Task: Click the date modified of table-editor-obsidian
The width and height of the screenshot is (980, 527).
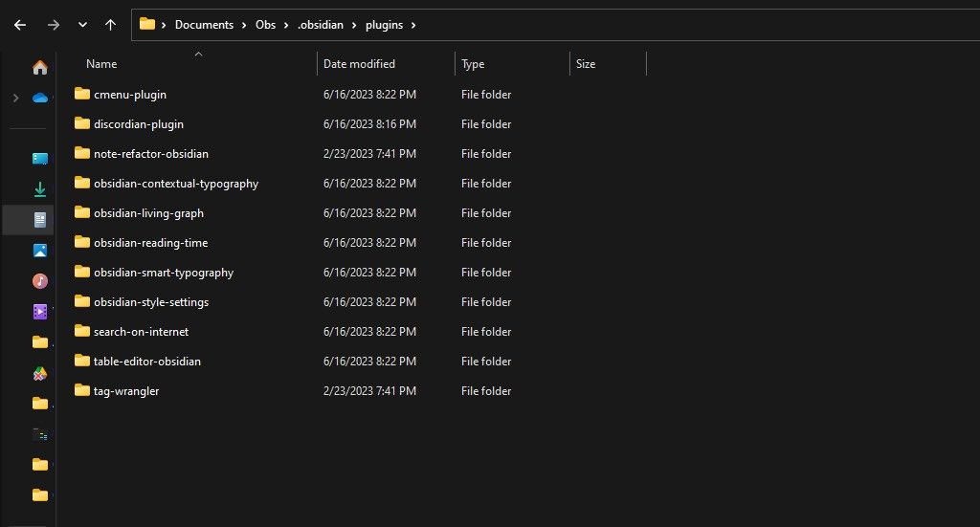Action: (369, 362)
